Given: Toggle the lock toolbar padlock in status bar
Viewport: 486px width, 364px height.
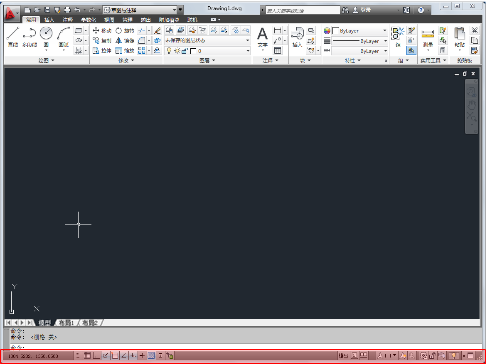Looking at the screenshot, I should pyautogui.click(x=433, y=356).
